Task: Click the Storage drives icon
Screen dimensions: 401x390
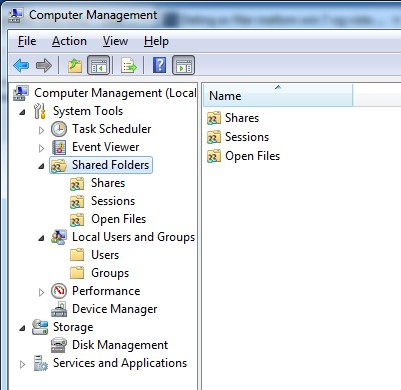Action: (x=40, y=327)
